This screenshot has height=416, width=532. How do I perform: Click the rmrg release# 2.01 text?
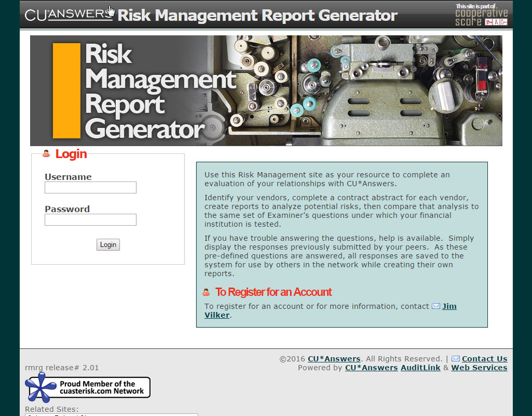coord(62,368)
